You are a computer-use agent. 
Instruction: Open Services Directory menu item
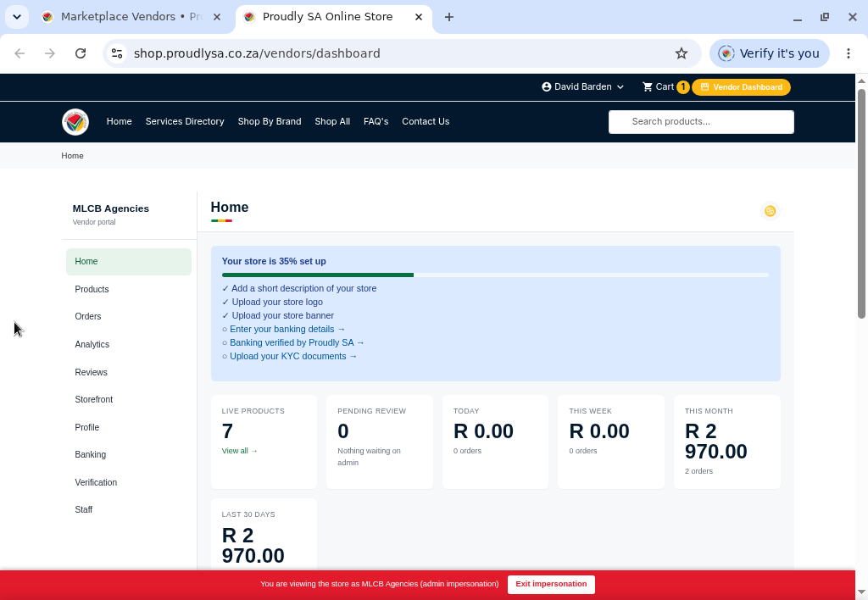tap(185, 122)
